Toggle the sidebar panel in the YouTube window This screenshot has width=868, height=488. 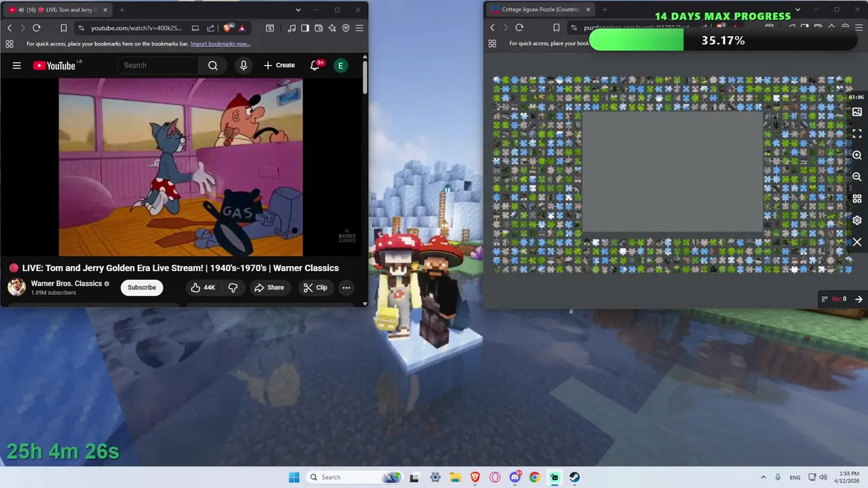305,28
